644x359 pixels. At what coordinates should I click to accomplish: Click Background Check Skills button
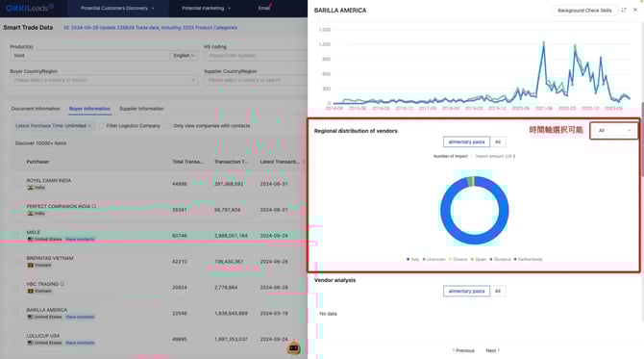pyautogui.click(x=584, y=11)
